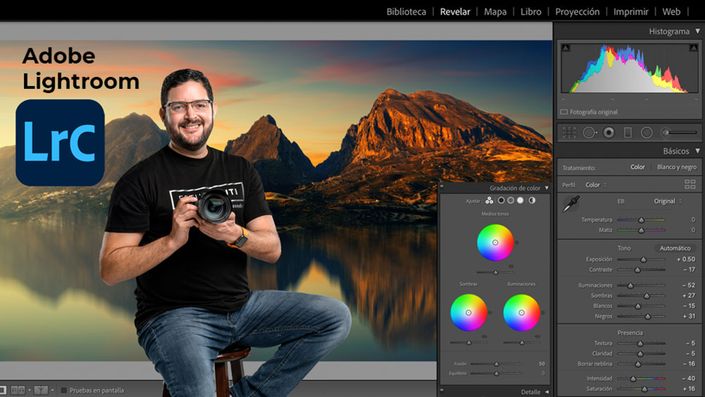Viewport: 705px width, 397px height.
Task: Click the Exposición slider handle
Action: pyautogui.click(x=643, y=259)
